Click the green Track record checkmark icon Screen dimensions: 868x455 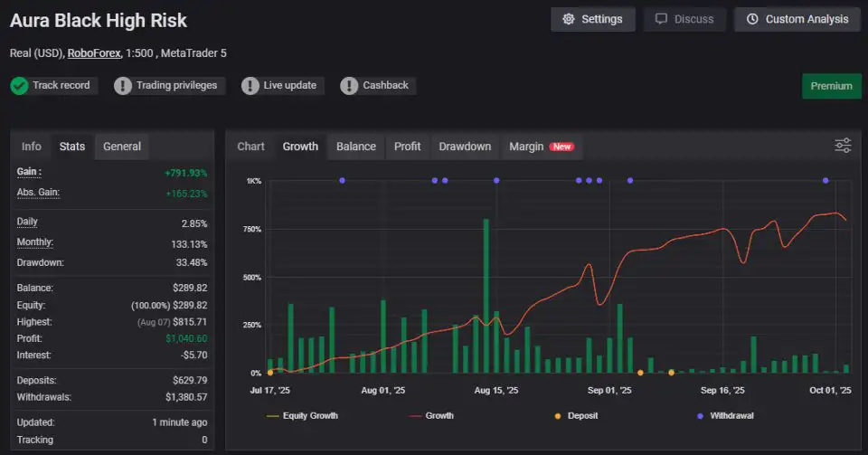20,86
